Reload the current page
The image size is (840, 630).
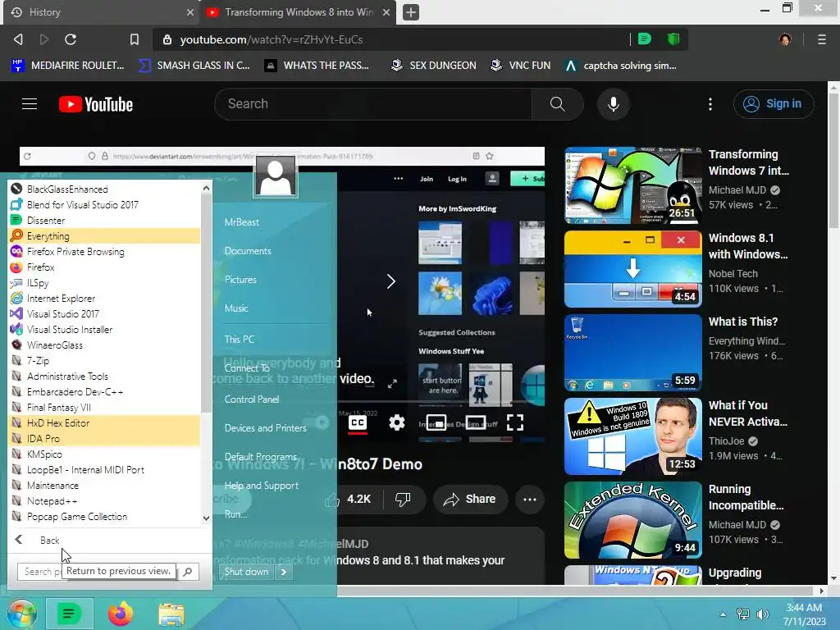click(71, 39)
